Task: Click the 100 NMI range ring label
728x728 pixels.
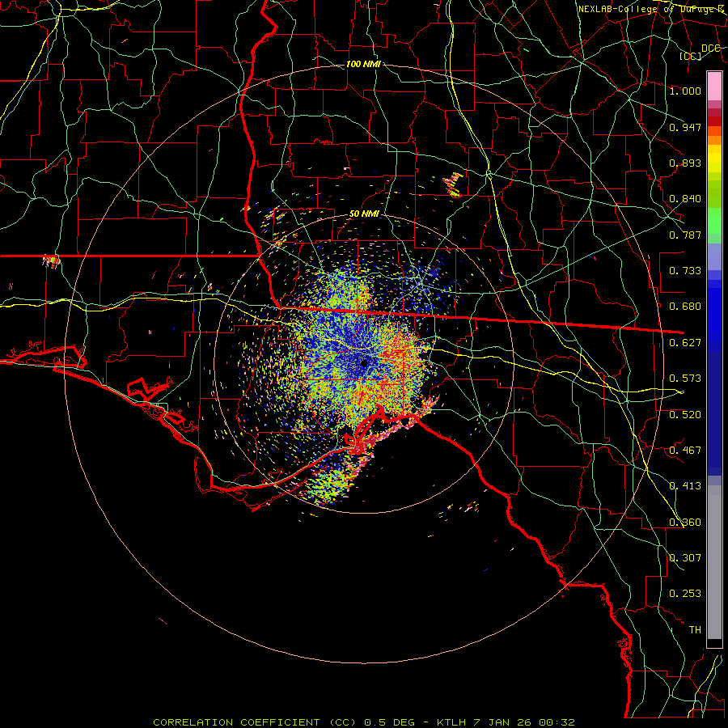Action: [x=363, y=64]
